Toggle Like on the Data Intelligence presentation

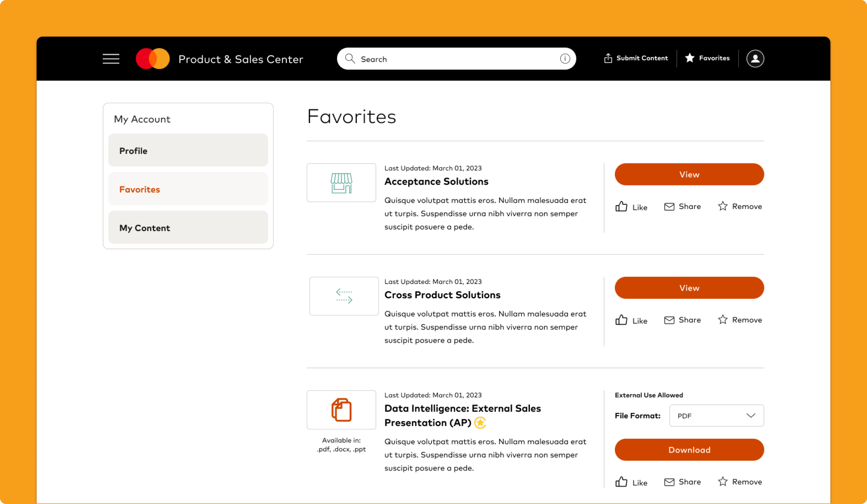pyautogui.click(x=621, y=482)
